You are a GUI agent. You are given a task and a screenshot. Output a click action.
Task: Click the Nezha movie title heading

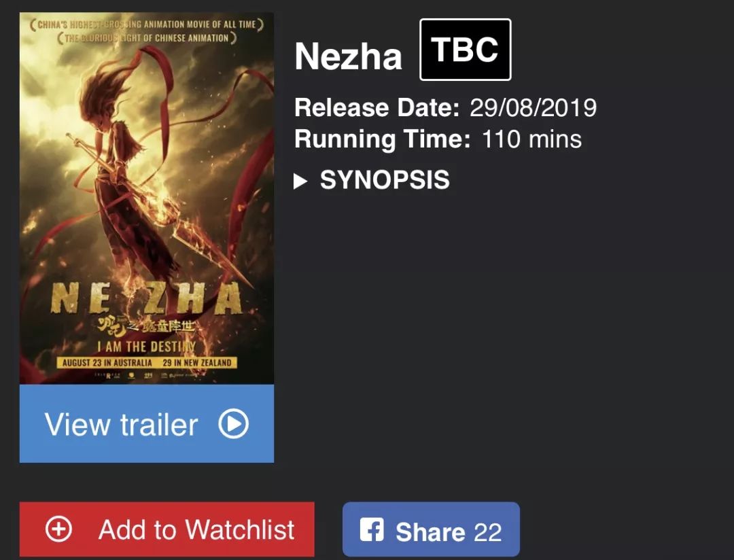[348, 56]
